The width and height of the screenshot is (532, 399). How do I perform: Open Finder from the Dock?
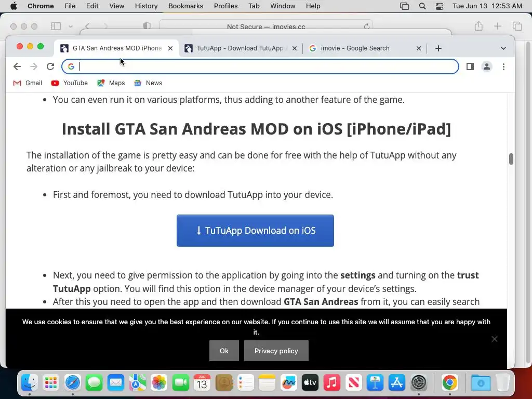pyautogui.click(x=30, y=383)
